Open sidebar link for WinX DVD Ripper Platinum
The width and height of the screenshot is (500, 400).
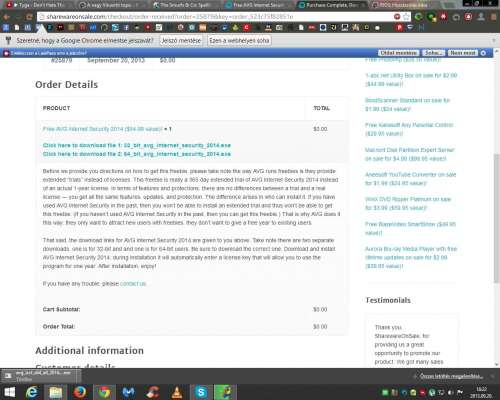[408, 204]
